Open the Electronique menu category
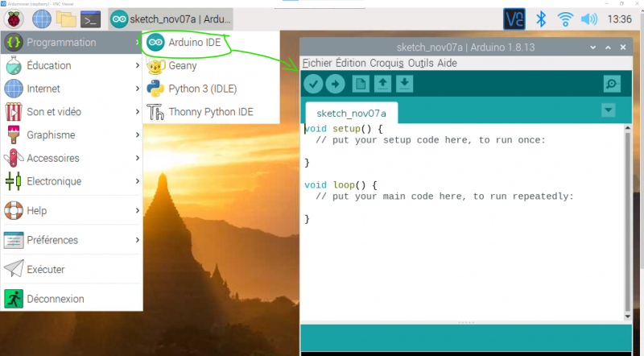644x356 pixels. tap(72, 181)
